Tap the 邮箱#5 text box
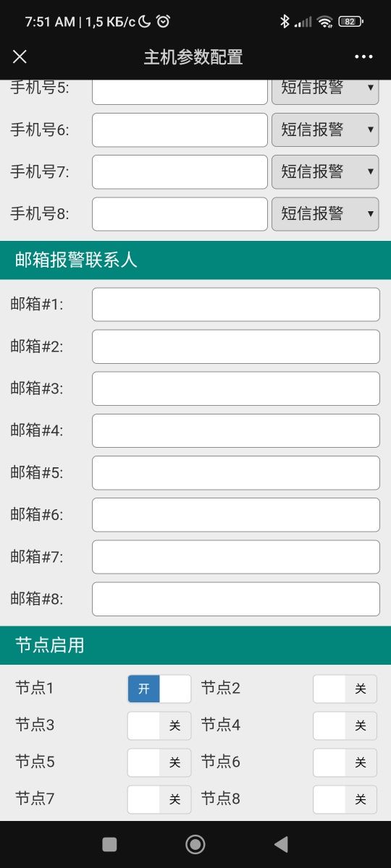The width and height of the screenshot is (391, 868). pyautogui.click(x=236, y=472)
